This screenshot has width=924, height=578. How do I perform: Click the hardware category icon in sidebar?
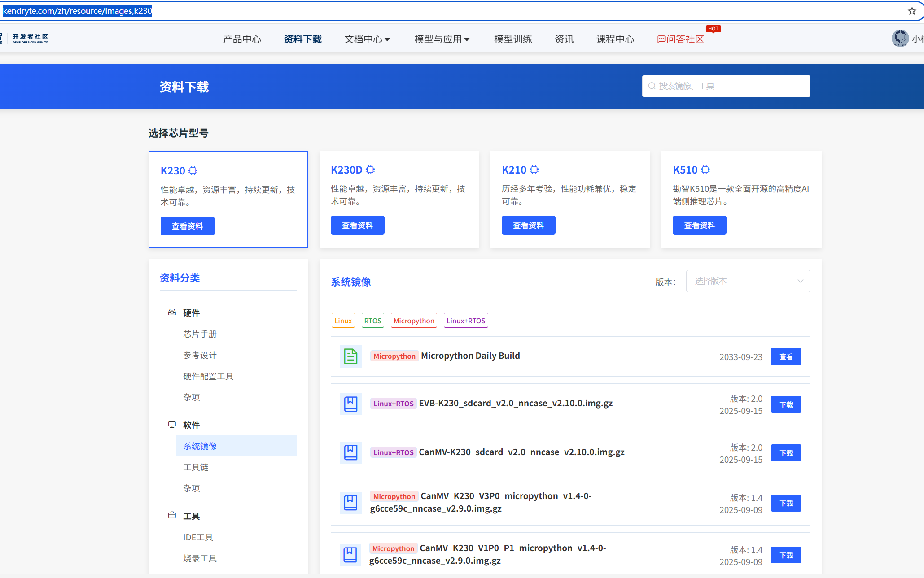(x=172, y=313)
